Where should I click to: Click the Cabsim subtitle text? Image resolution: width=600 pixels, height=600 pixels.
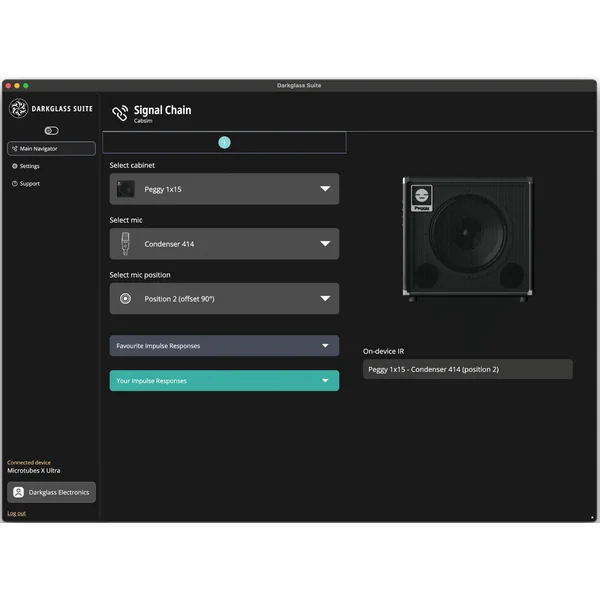point(143,121)
